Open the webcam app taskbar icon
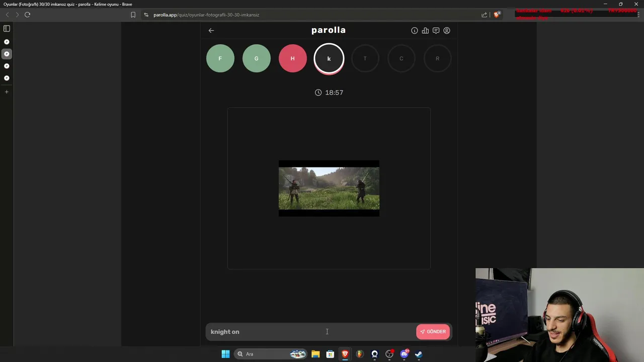This screenshot has height=362, width=644. [x=374, y=354]
